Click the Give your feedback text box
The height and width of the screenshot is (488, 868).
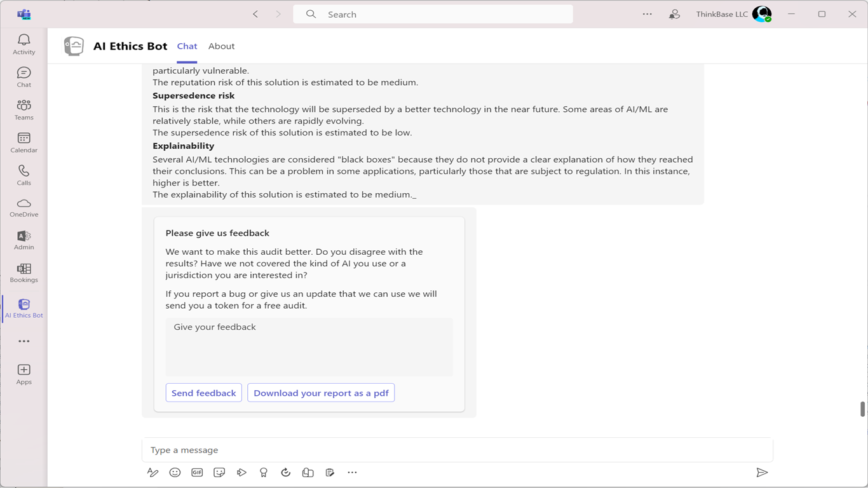309,347
